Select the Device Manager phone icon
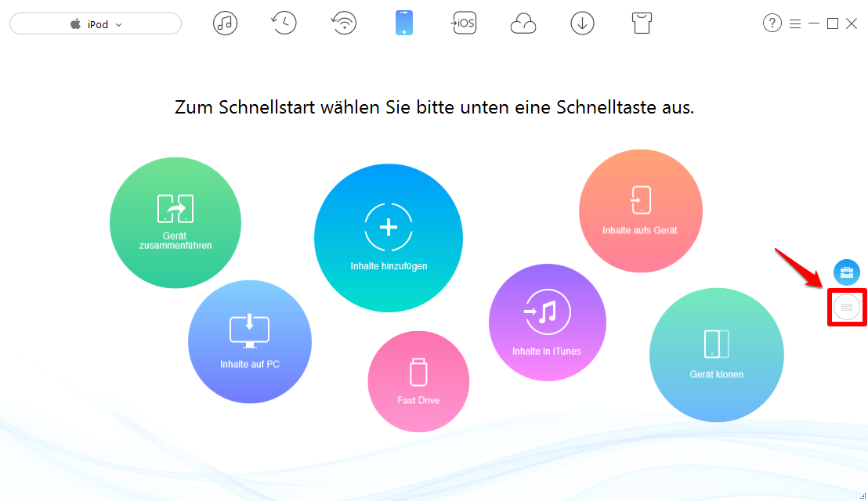Image resolution: width=868 pixels, height=501 pixels. pos(404,23)
